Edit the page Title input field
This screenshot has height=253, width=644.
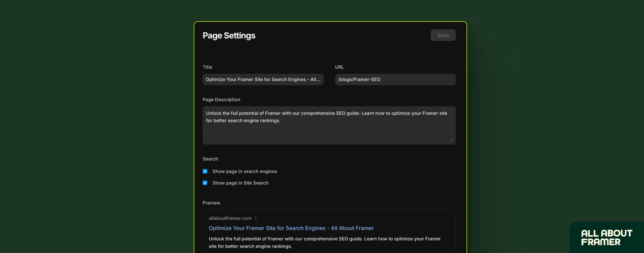click(263, 79)
